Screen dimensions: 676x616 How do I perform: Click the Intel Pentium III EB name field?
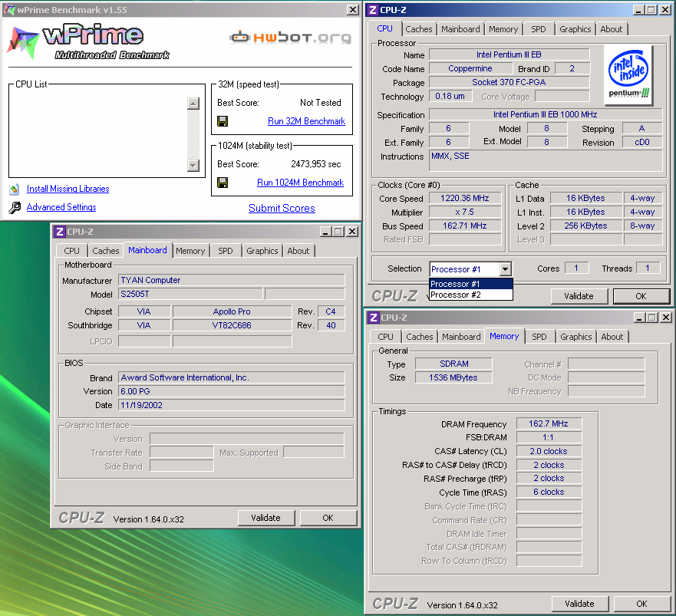[509, 54]
